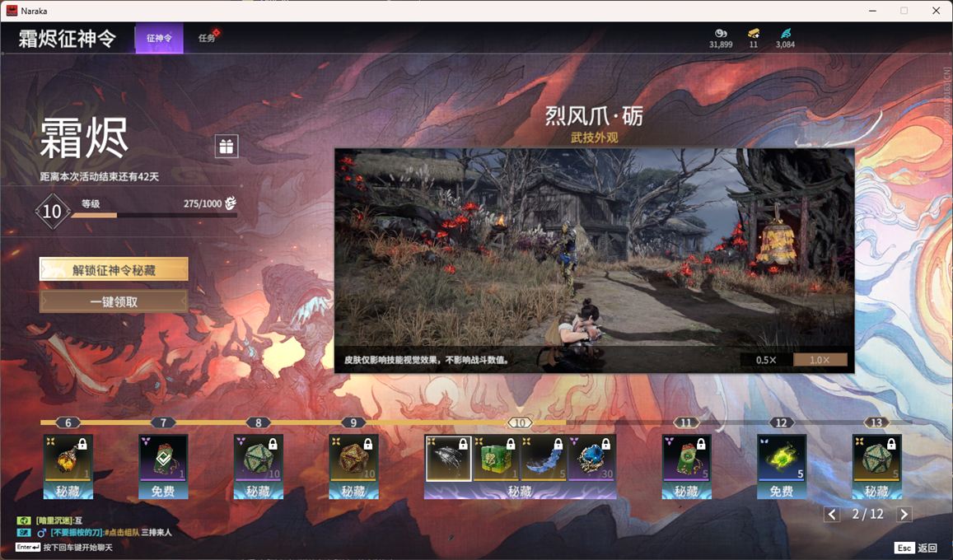Select level 6 locked flask reward
Viewport: 953px width, 560px height.
(x=68, y=457)
